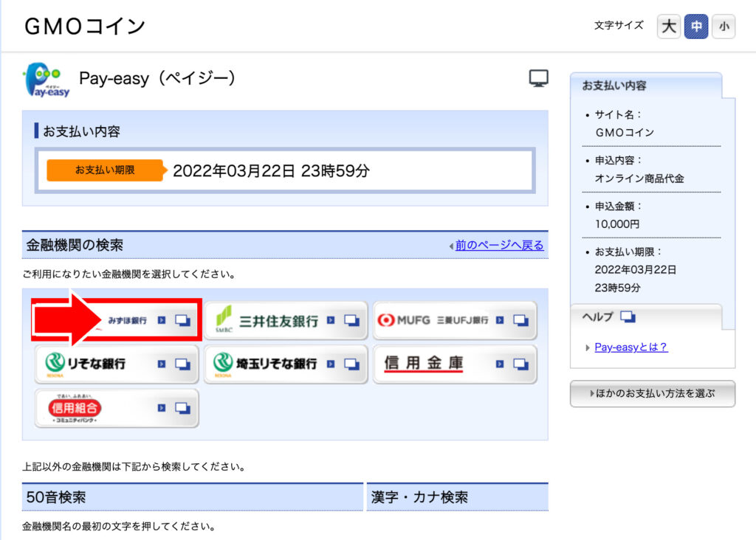Click the SMBC logo icon
Viewport: 756px width, 540px height.
(224, 319)
